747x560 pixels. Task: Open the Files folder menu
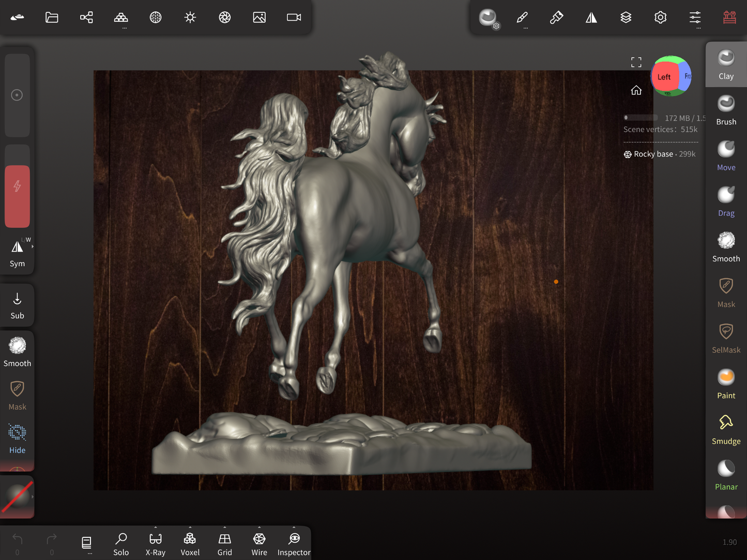point(52,18)
